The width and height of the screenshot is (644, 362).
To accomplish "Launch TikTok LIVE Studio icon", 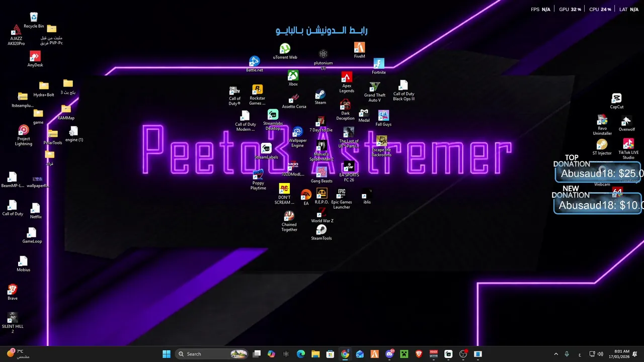I will tap(628, 150).
